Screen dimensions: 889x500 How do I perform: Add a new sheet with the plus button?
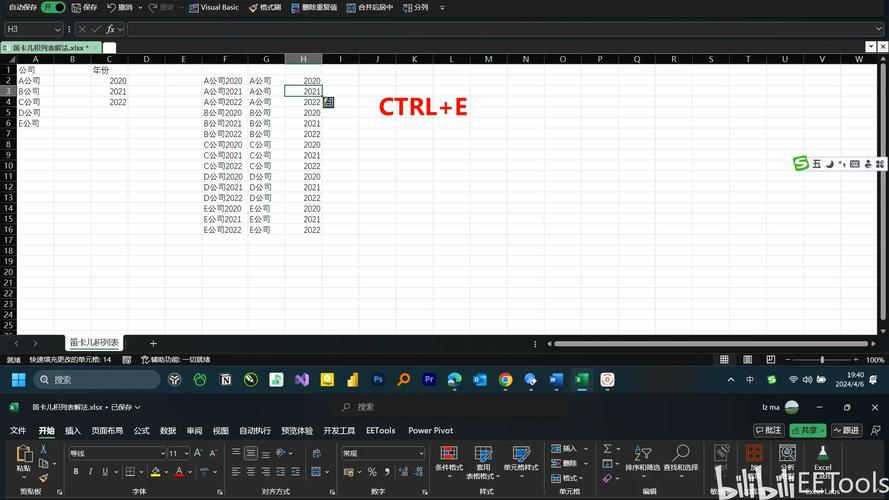(x=153, y=343)
